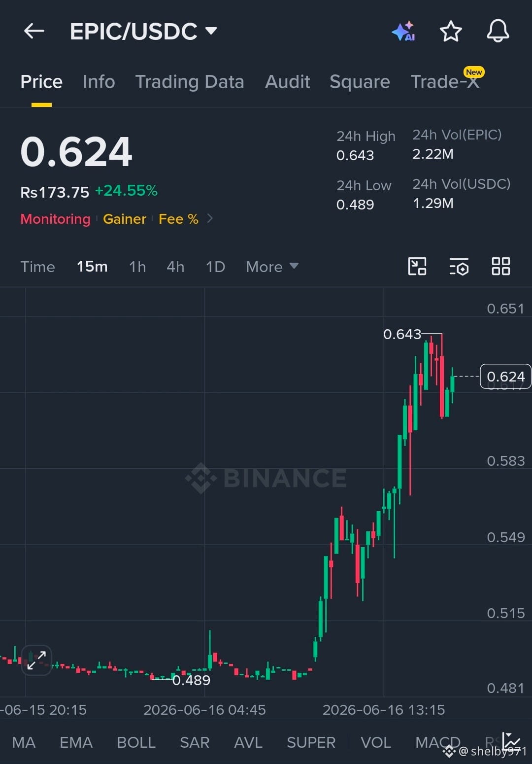532x764 pixels.
Task: Toggle the SUPER indicator
Action: click(311, 742)
